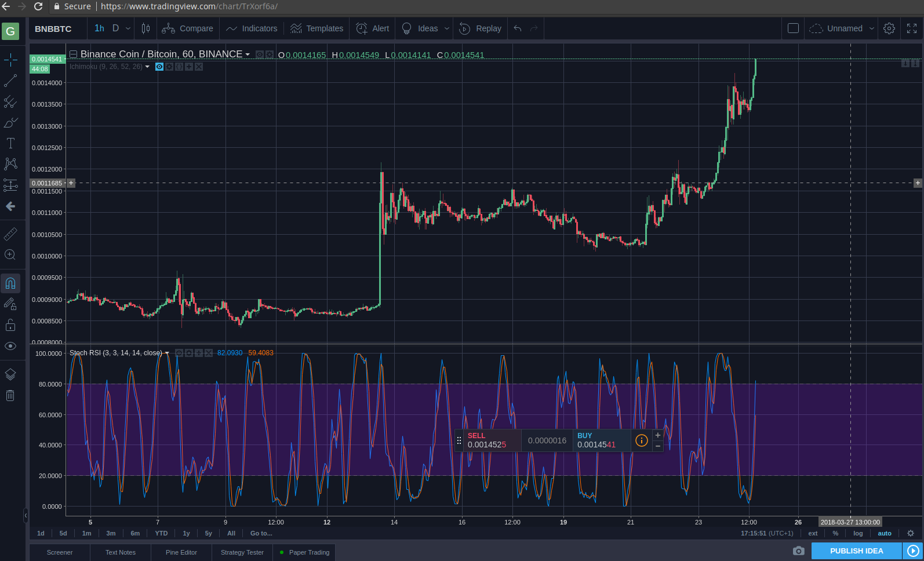Expand the interval dropdown arrow

(128, 28)
